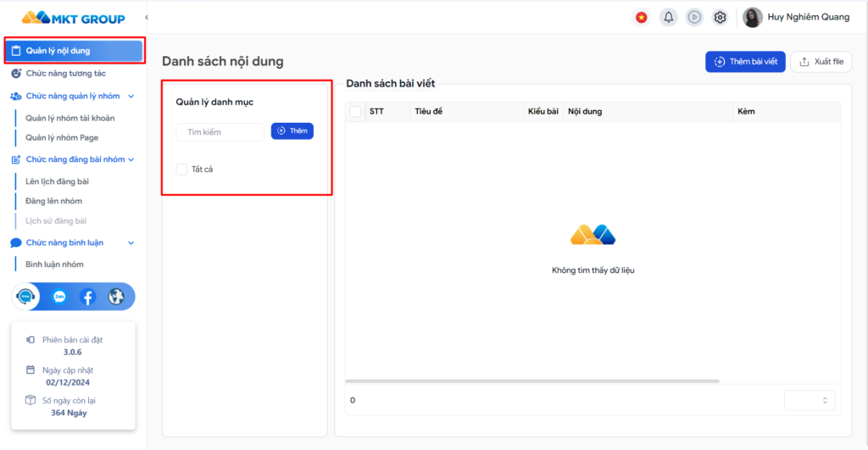Click the "Tìm kiếm" category search field
The height and width of the screenshot is (450, 868).
click(x=220, y=132)
